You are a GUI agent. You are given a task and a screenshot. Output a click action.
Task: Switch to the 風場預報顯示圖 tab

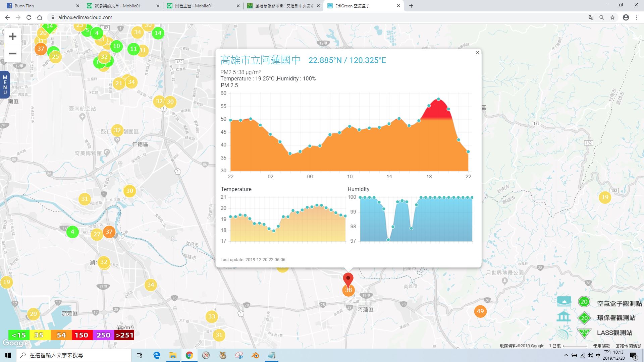[283, 6]
